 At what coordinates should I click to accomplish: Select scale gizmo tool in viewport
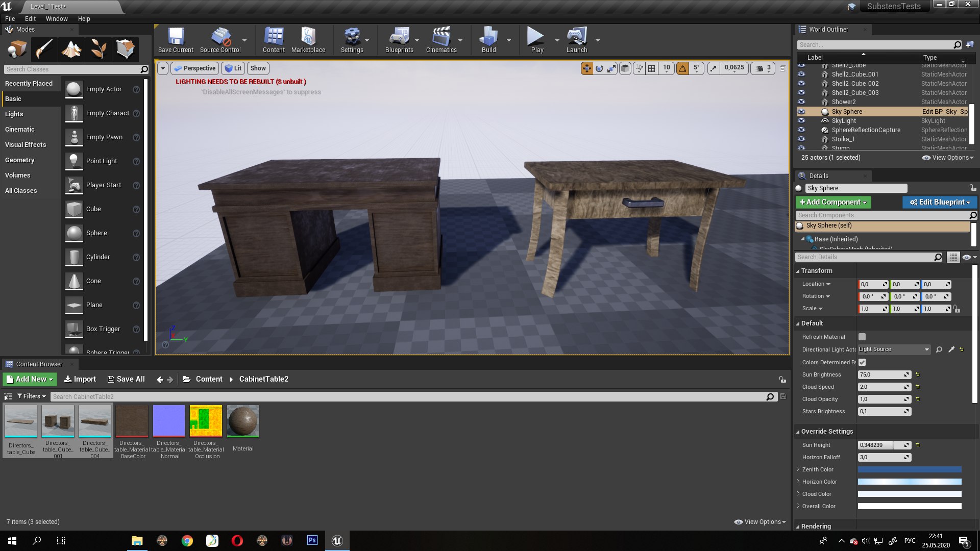pyautogui.click(x=611, y=68)
